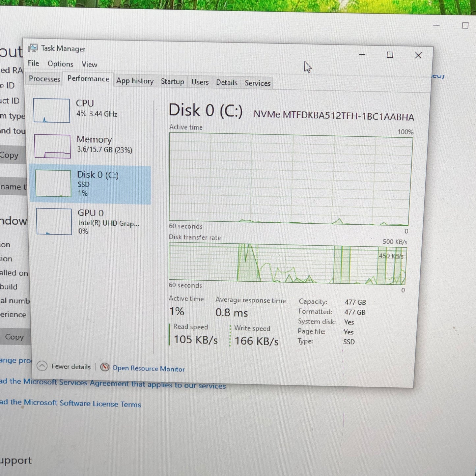Select the CPU performance graph thumbnail
Screen dimensions: 476x476
[51, 110]
